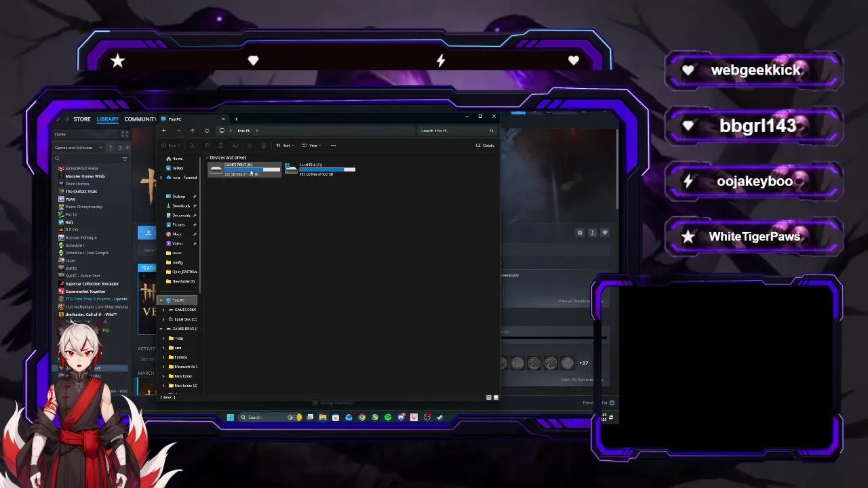Open Home in Explorer navigation pane
868x488 pixels.
click(176, 159)
